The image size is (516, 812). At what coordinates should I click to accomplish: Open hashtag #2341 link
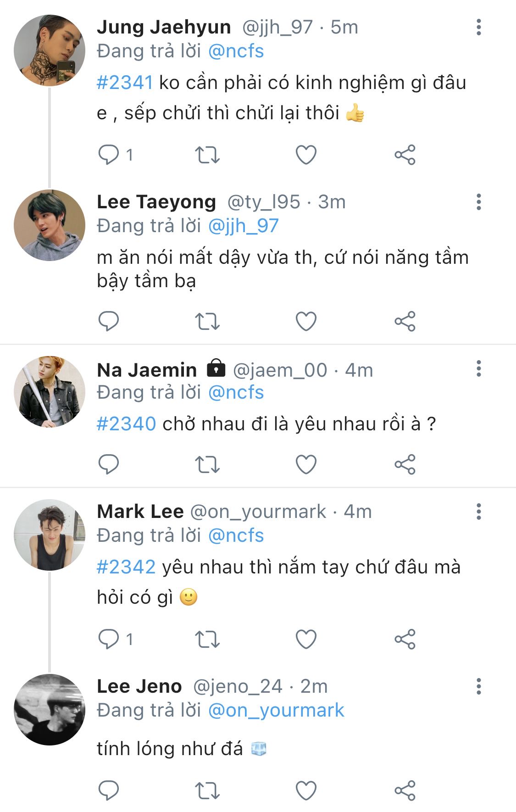[x=125, y=83]
